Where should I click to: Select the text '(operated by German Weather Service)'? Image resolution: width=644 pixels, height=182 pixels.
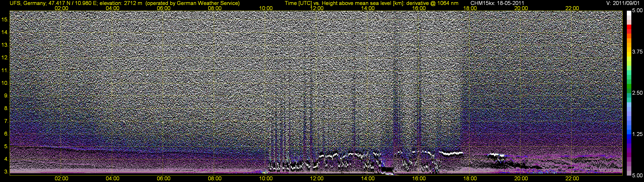coord(193,3)
